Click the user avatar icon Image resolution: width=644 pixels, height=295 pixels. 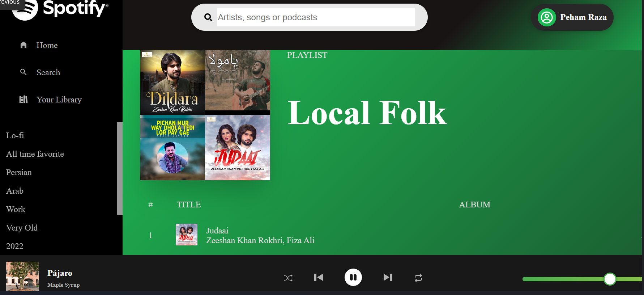coord(547,17)
